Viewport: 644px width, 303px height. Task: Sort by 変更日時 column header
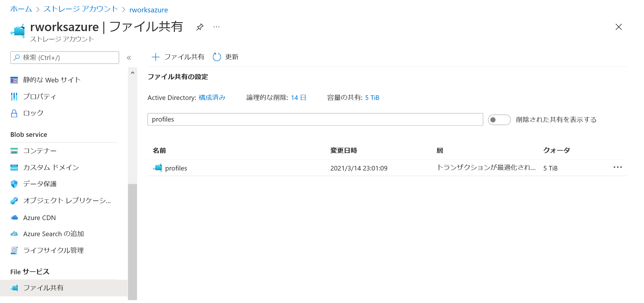pyautogui.click(x=344, y=151)
